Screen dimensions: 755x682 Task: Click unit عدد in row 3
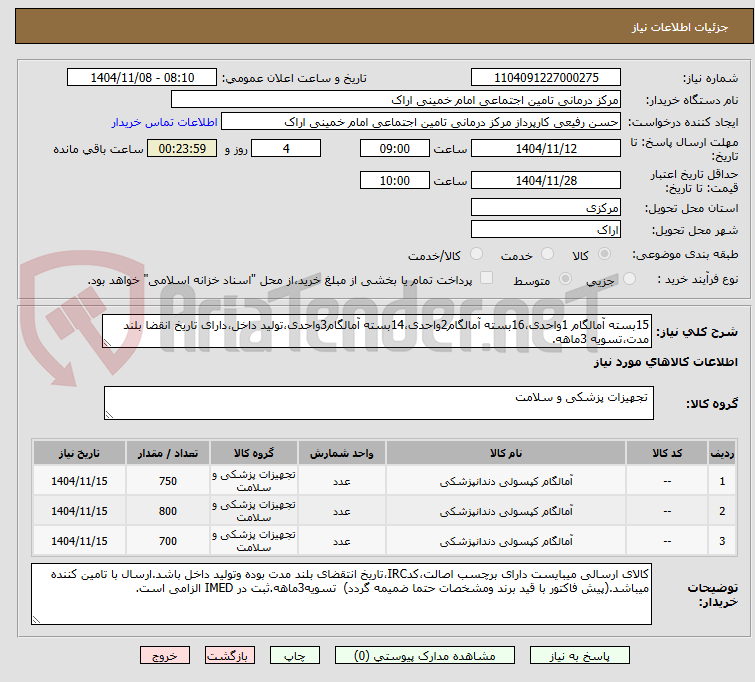(x=341, y=541)
